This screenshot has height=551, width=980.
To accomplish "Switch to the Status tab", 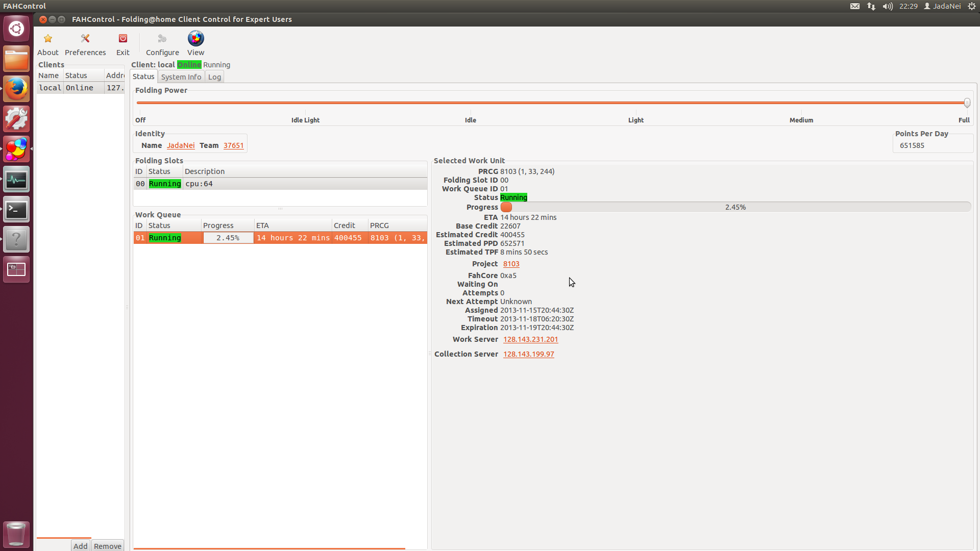I will point(143,77).
